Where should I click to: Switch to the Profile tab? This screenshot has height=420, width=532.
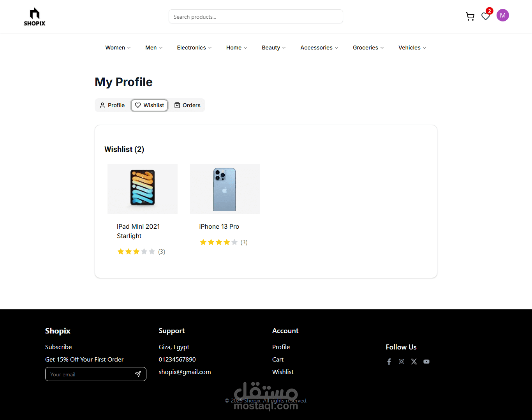[113, 105]
